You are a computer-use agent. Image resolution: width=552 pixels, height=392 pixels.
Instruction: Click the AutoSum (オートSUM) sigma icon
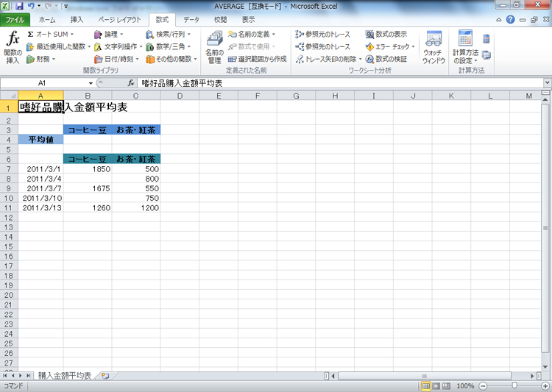(30, 34)
